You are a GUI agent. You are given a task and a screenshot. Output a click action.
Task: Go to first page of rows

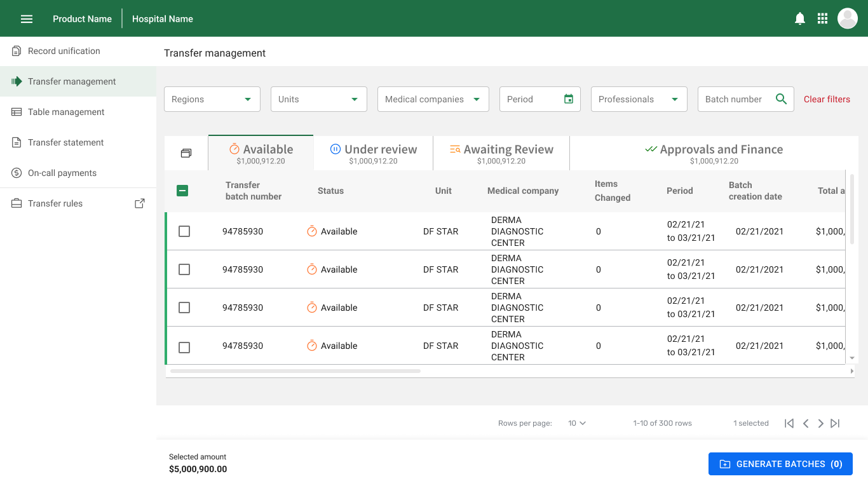[789, 423]
